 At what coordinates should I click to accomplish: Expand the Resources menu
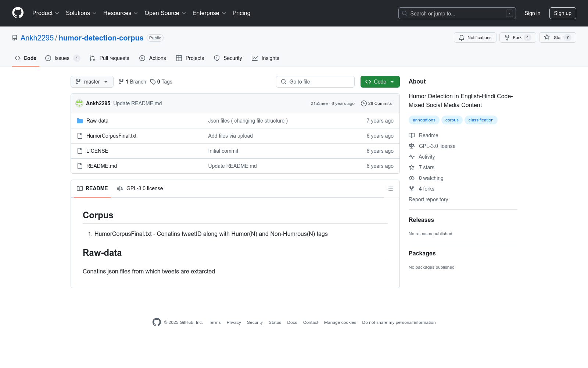pos(121,13)
